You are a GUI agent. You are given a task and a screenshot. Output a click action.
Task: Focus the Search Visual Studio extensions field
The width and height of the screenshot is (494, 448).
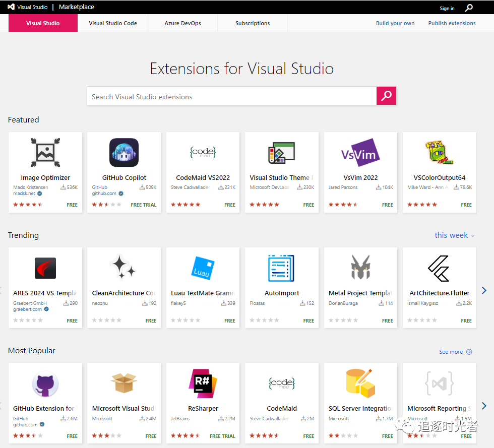(x=231, y=96)
